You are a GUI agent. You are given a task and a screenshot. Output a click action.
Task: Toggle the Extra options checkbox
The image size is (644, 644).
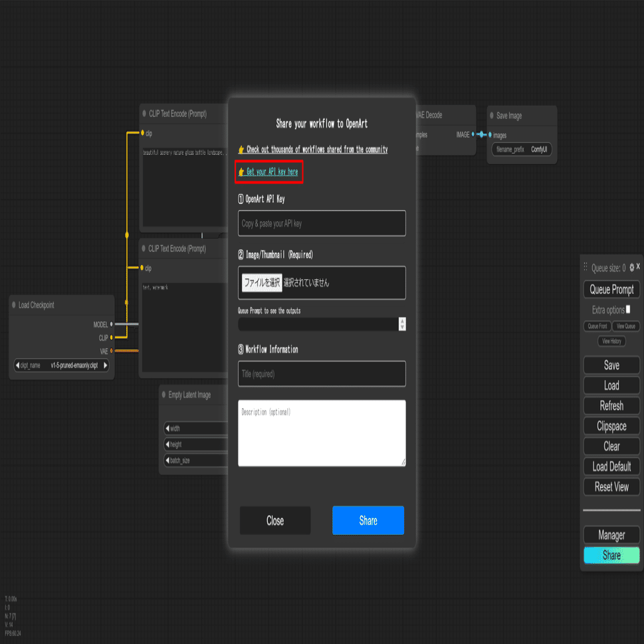click(x=628, y=309)
